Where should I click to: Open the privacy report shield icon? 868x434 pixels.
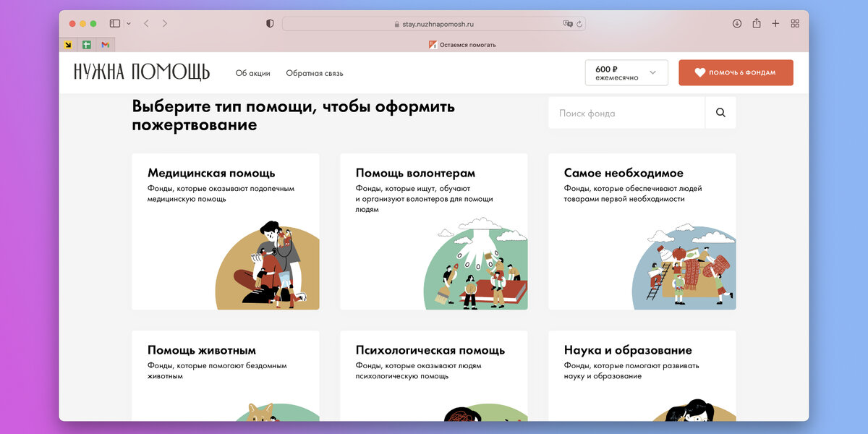click(270, 23)
